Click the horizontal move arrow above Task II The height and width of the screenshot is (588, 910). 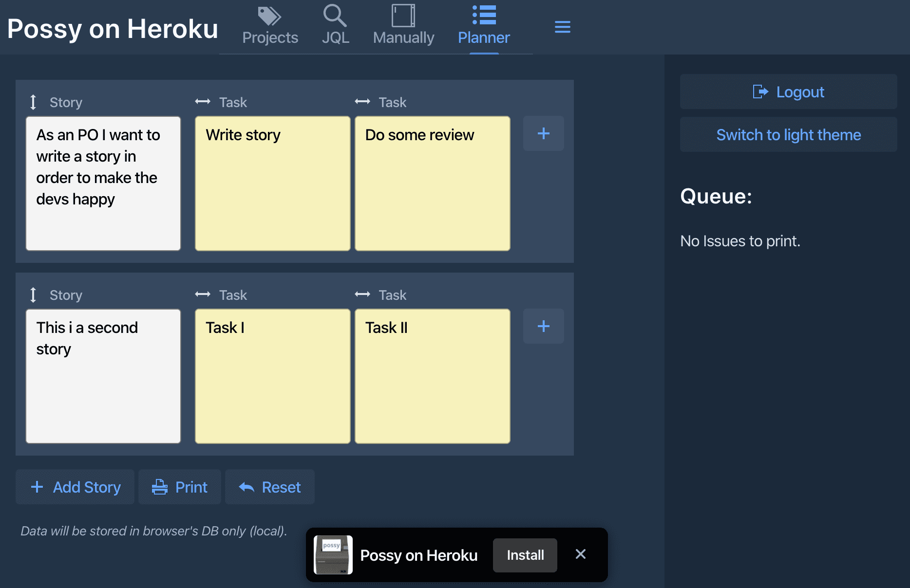coord(362,294)
